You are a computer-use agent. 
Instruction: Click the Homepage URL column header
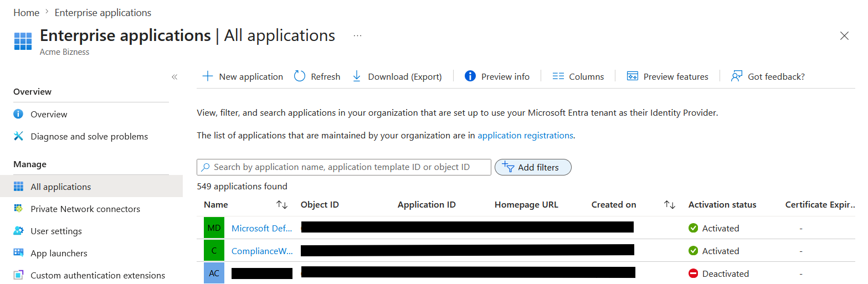coord(526,205)
